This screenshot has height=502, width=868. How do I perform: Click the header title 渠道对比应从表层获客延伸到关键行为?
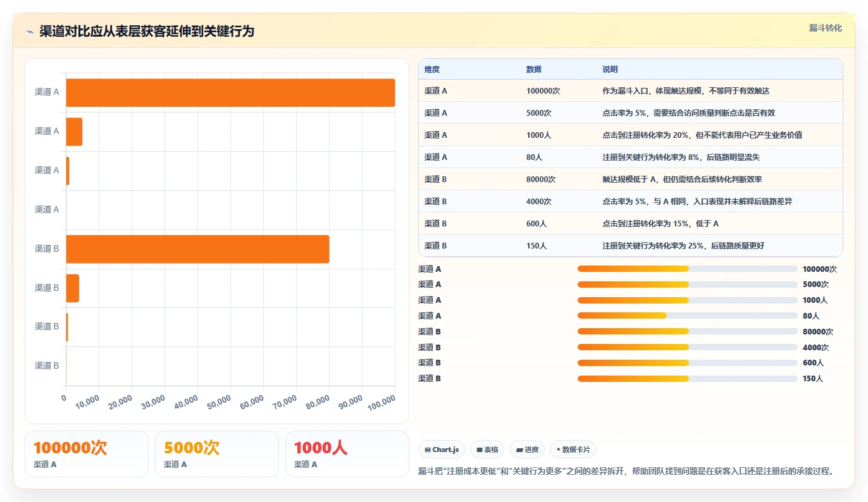click(147, 31)
